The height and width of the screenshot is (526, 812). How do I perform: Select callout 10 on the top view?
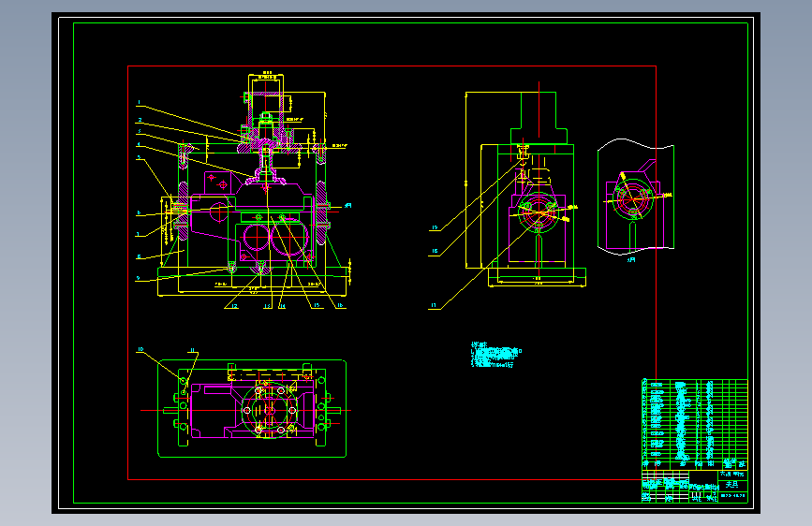pyautogui.click(x=140, y=349)
